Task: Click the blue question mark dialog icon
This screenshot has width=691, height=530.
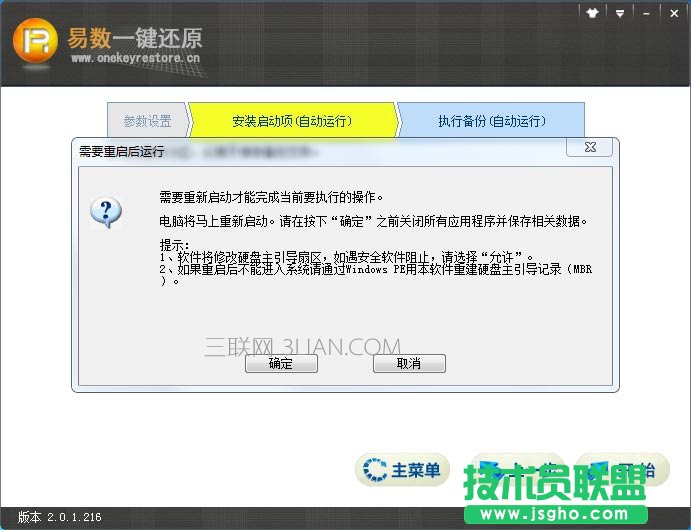Action: [106, 212]
